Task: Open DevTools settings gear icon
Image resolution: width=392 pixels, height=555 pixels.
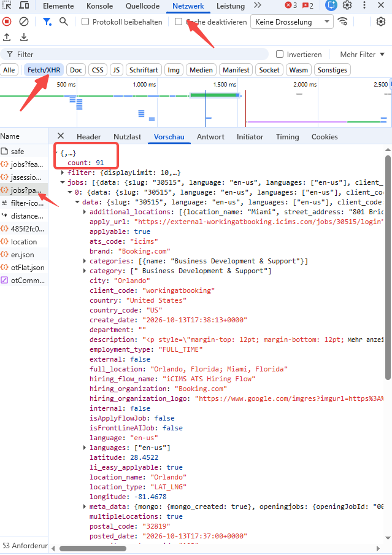Action: (x=347, y=6)
